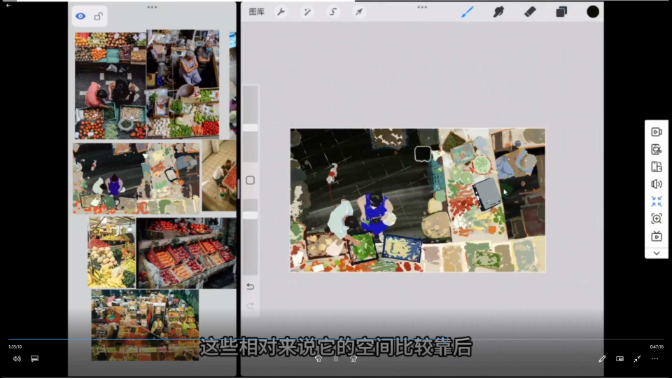Click the undo arrow on sidebar
Screen dimensions: 672x379
(250, 286)
